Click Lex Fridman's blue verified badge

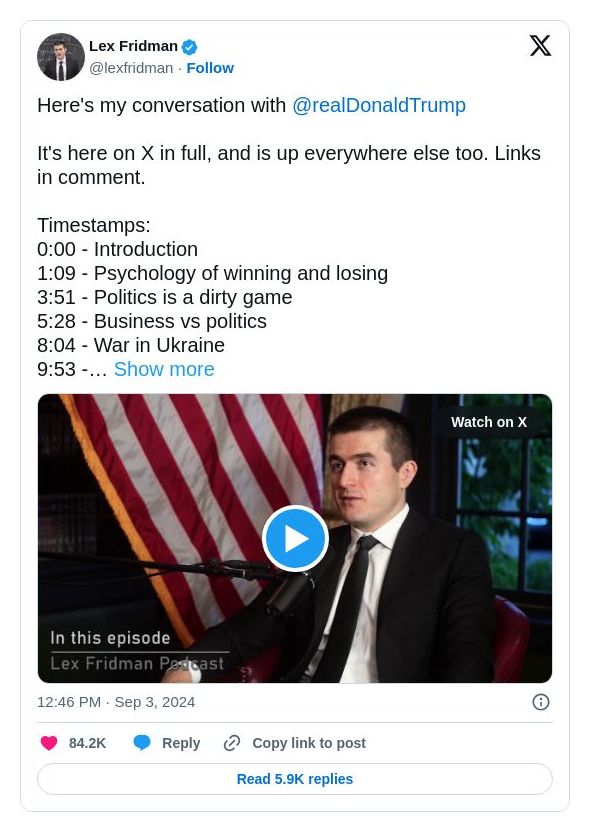[189, 45]
